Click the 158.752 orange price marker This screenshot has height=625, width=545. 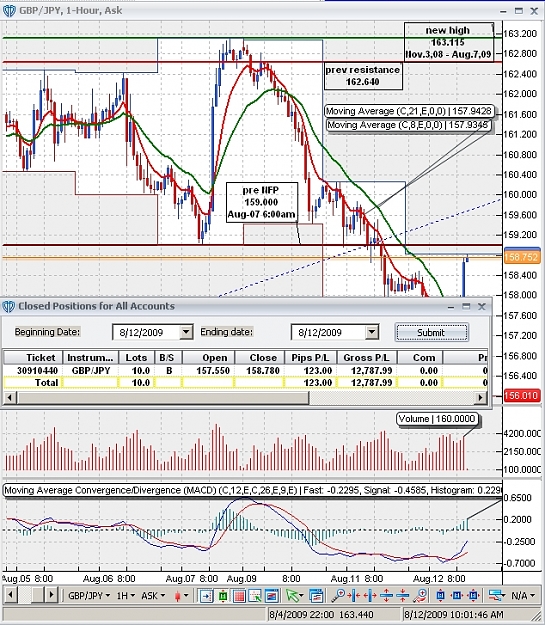coord(521,257)
